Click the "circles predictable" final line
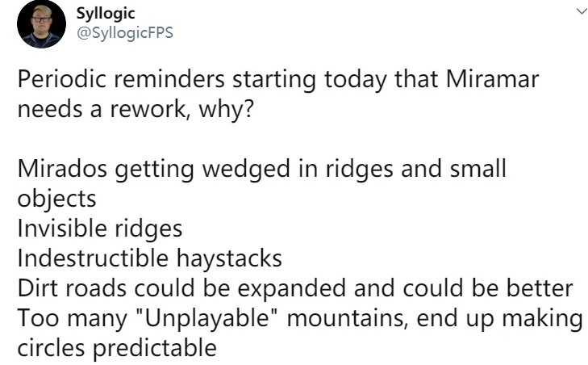 click(117, 348)
